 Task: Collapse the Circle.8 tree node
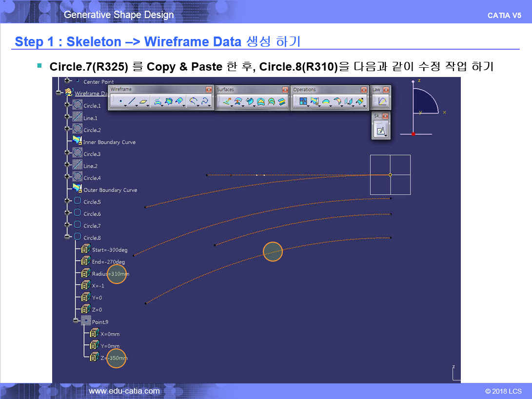67,237
